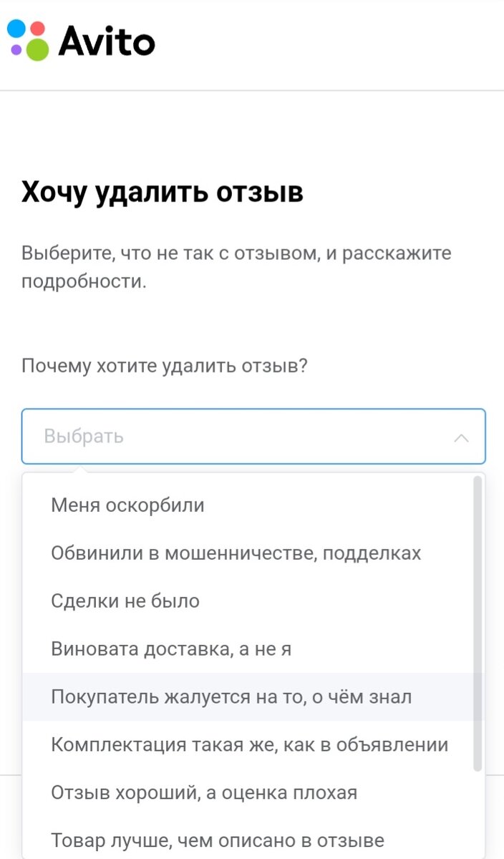Click the 'Хочу удалить отзыв' heading
The width and height of the screenshot is (504, 859).
pos(161,192)
